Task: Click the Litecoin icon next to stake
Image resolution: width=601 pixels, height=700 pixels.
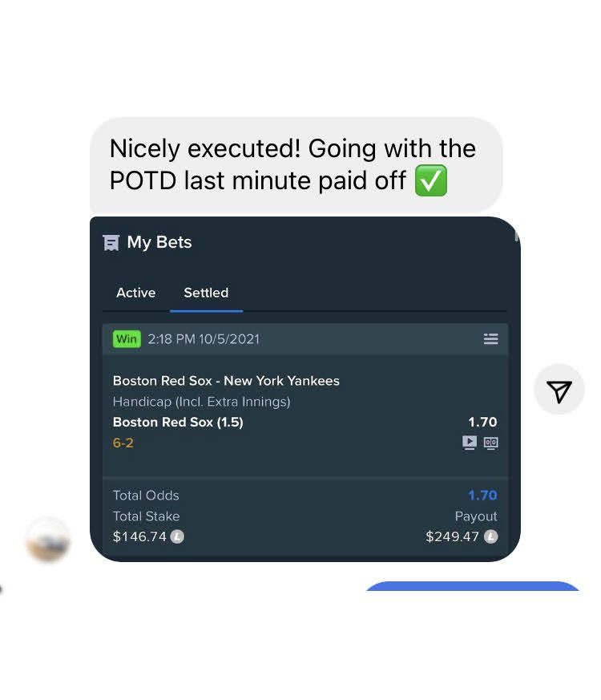Action: click(x=177, y=536)
